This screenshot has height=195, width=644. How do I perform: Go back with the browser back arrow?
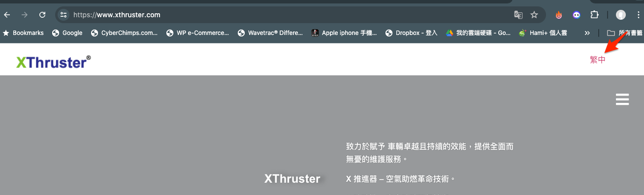tap(7, 15)
